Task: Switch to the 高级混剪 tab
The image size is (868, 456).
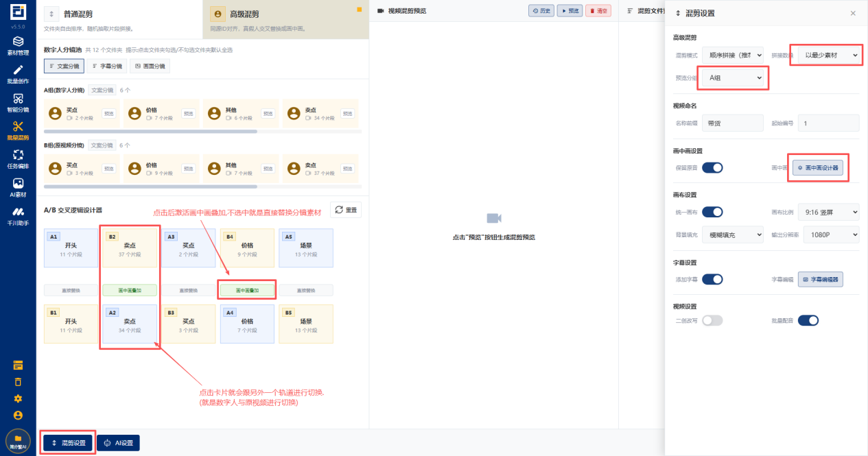Action: click(286, 19)
